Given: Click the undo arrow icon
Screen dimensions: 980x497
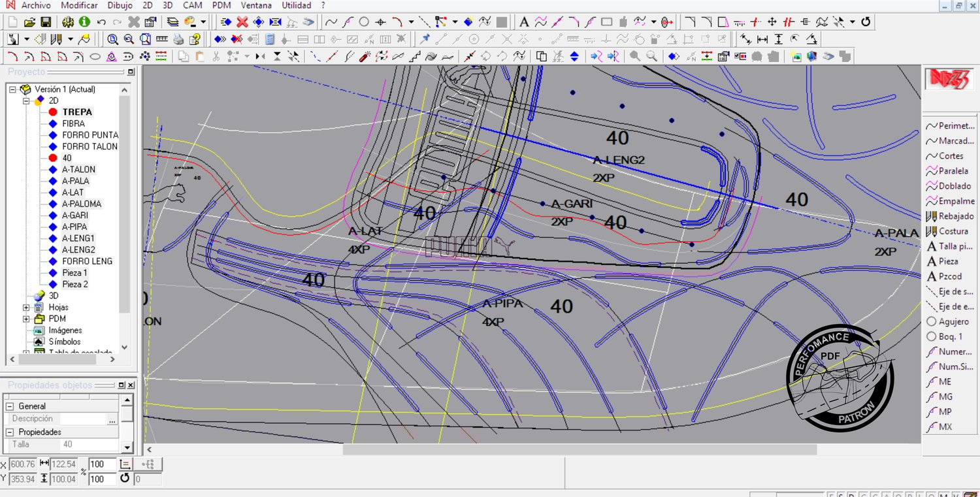Looking at the screenshot, I should pyautogui.click(x=101, y=22).
